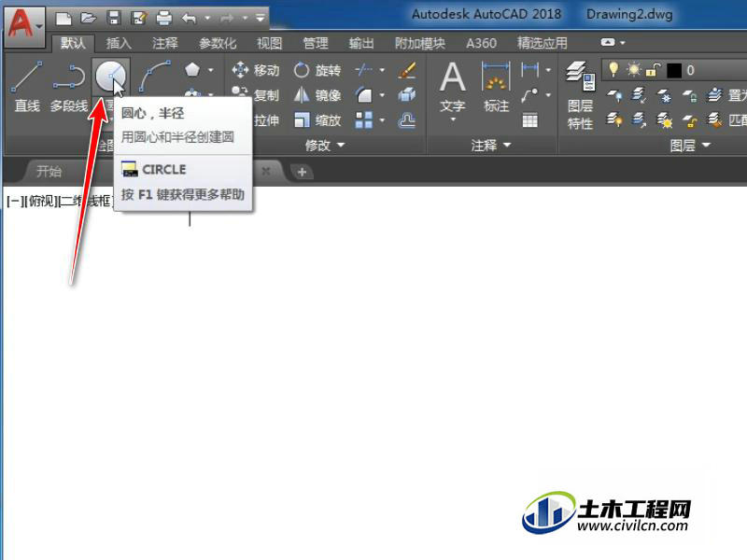
Task: Activate the Rotate (旋转) command
Action: pos(317,71)
